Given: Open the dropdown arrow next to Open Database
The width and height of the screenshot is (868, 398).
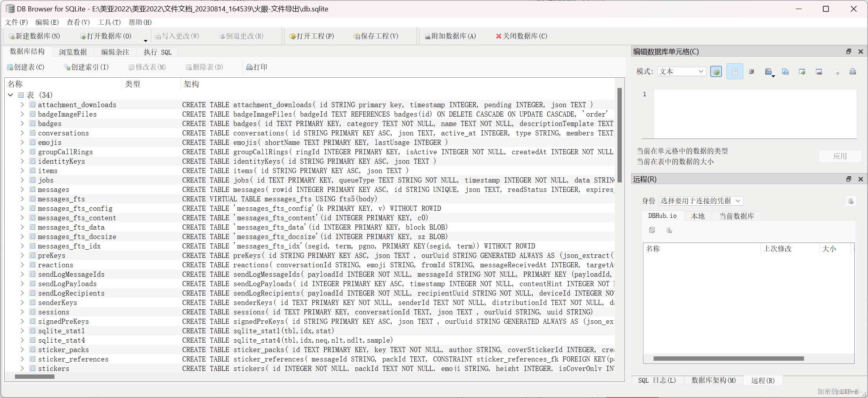Looking at the screenshot, I should click(145, 40).
